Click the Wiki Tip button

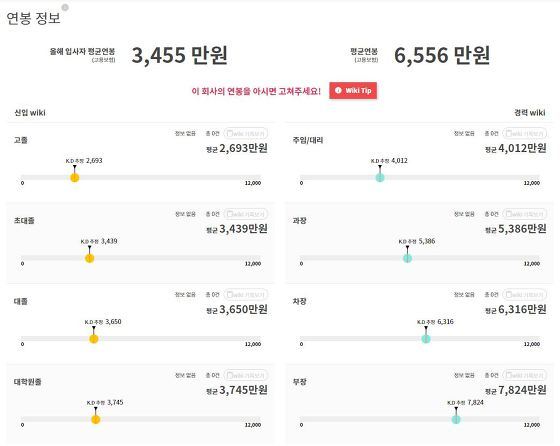(353, 91)
